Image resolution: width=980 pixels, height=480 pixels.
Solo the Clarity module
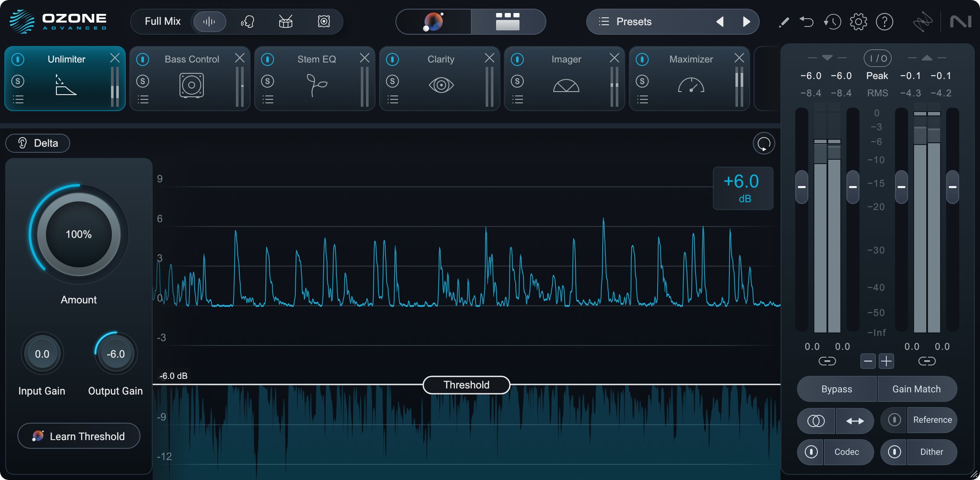[x=392, y=81]
